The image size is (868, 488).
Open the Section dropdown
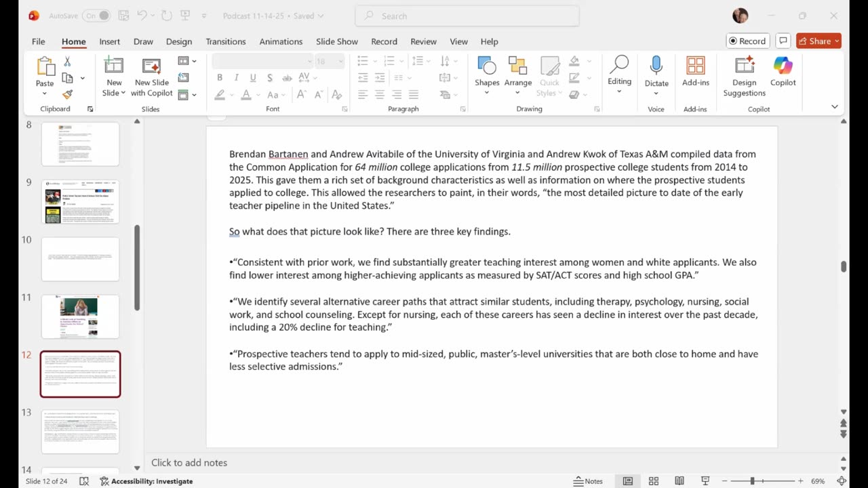coord(187,95)
